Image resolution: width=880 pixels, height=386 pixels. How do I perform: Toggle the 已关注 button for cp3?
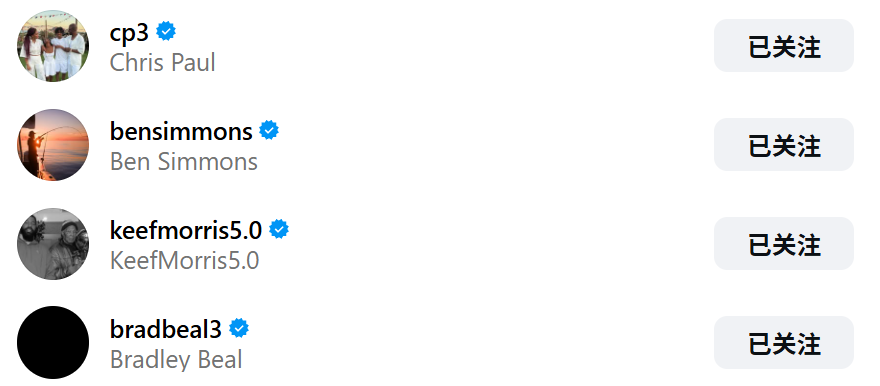(783, 45)
